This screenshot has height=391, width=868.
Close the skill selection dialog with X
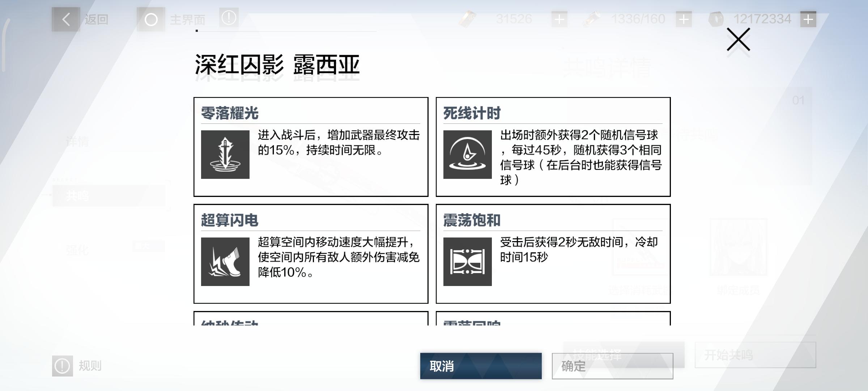coord(738,39)
